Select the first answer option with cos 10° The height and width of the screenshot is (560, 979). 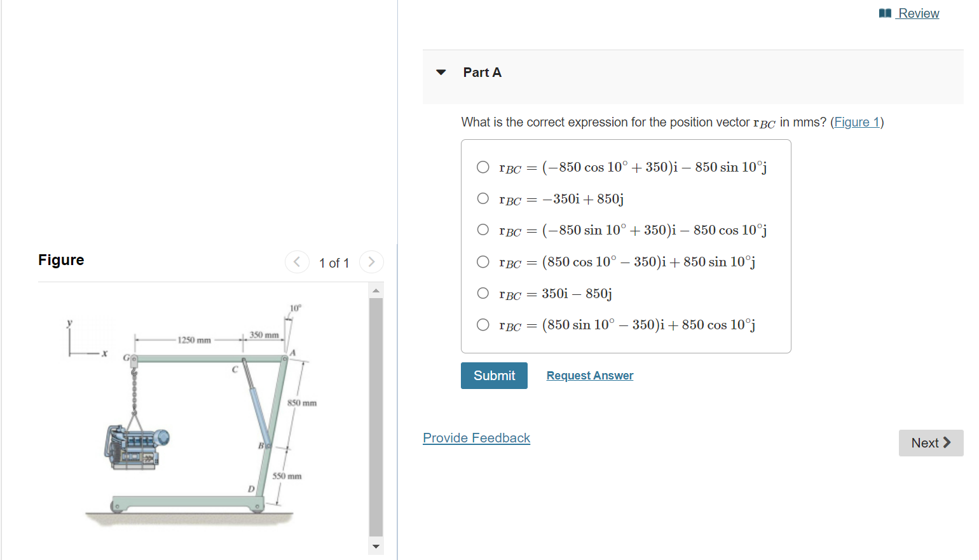483,167
